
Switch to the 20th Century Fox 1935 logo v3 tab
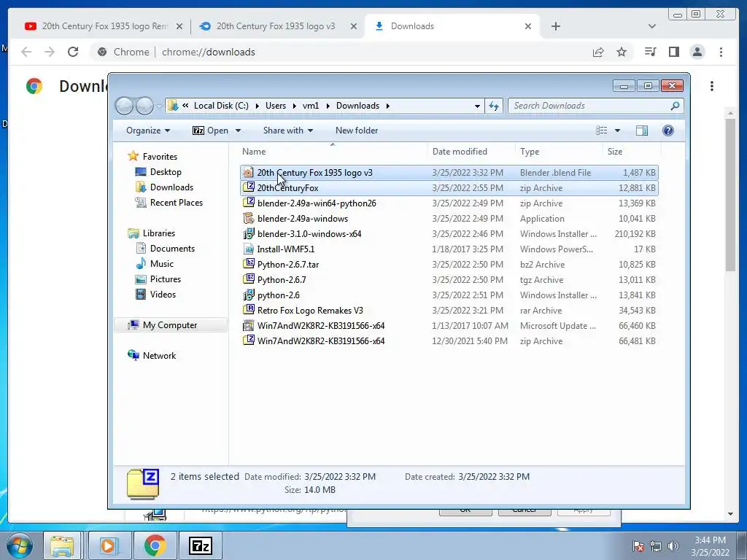(x=278, y=26)
